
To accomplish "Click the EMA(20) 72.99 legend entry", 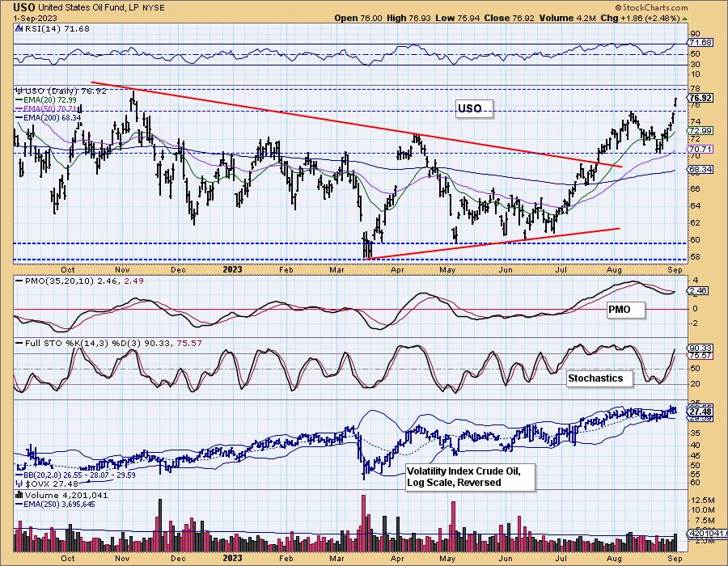I will click(46, 99).
